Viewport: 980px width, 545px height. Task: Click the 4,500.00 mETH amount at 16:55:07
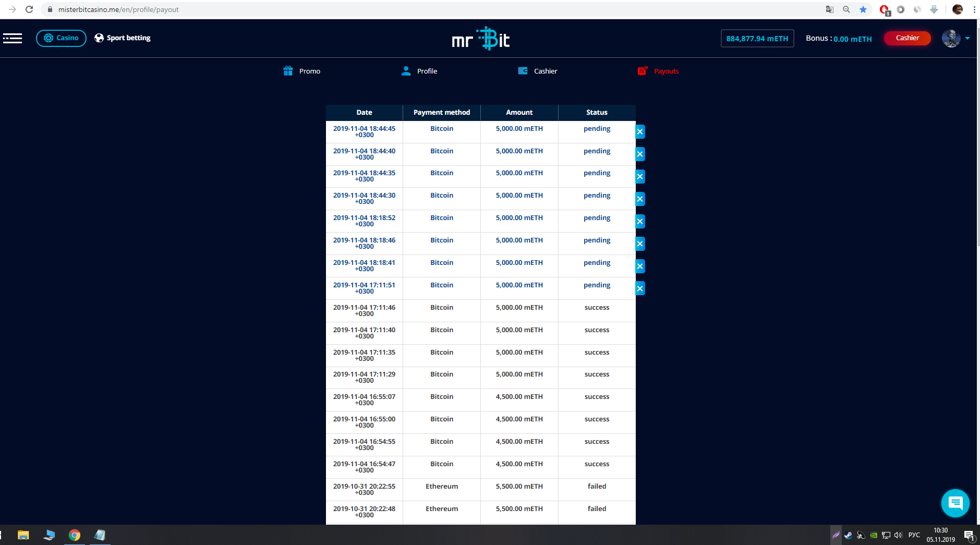519,397
